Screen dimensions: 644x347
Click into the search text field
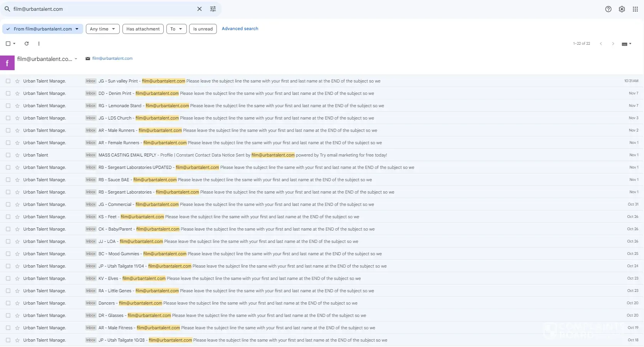click(100, 9)
